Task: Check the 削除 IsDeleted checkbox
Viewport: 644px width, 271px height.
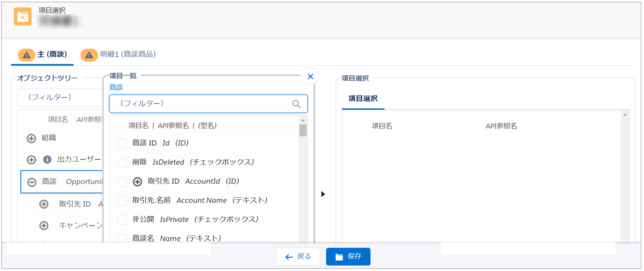Action: click(x=122, y=163)
